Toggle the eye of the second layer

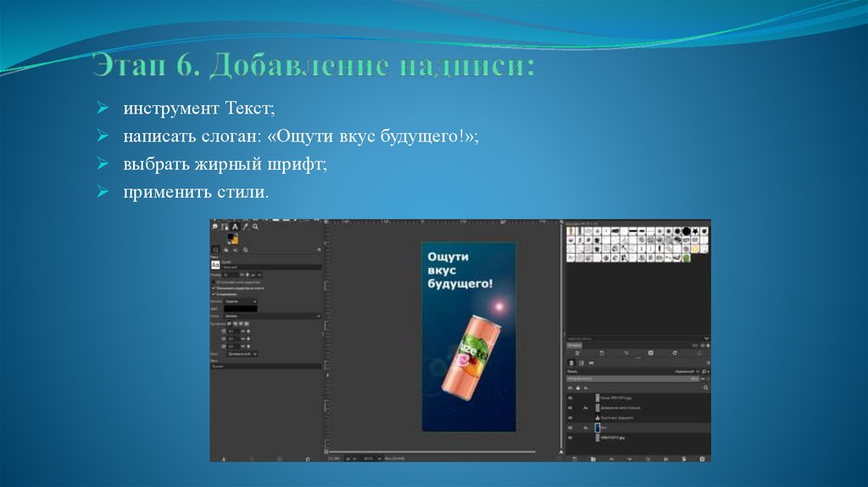click(x=570, y=408)
